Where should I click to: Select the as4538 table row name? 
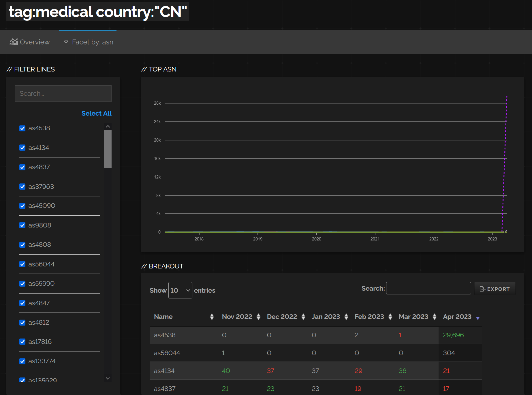point(165,335)
